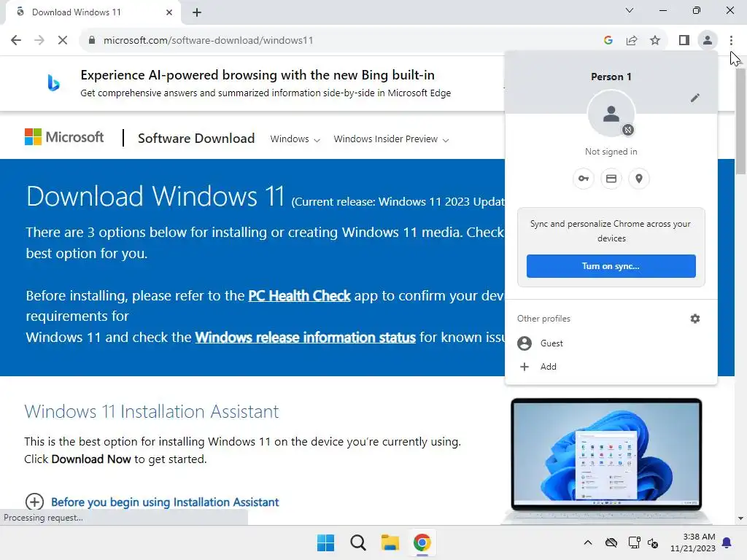Click the muted volume tray icon

[653, 542]
